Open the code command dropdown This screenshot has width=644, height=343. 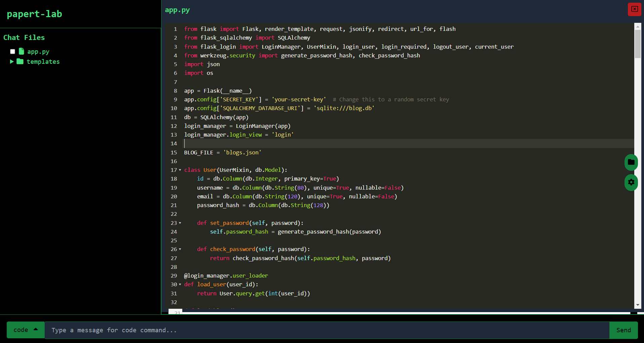(x=26, y=330)
